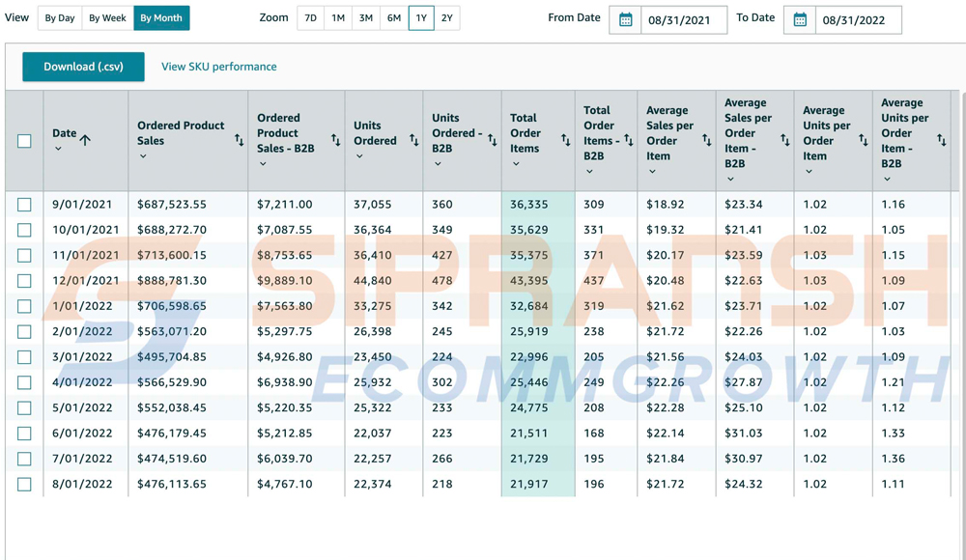Screen dimensions: 966x560
Task: Sort by Average Sales per Order Item icon
Action: point(706,141)
